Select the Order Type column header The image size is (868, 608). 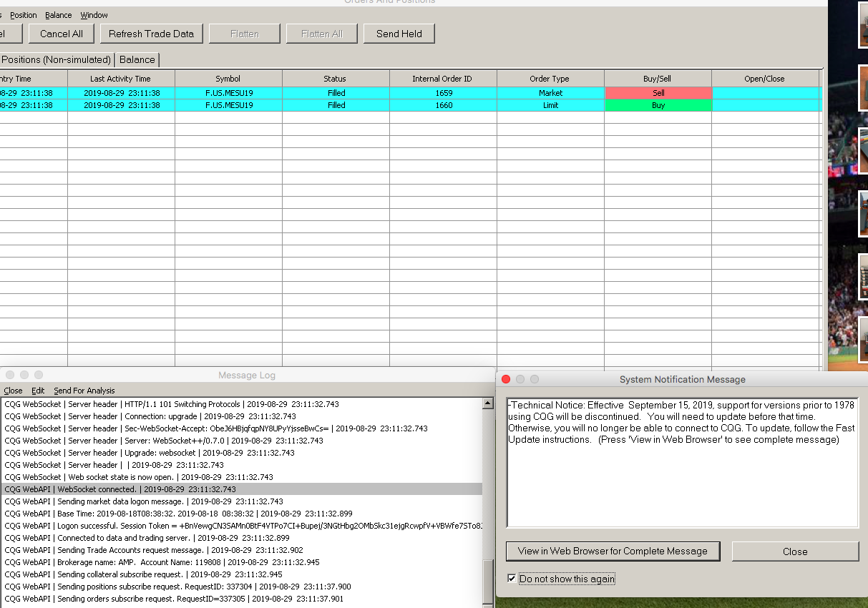pyautogui.click(x=550, y=79)
